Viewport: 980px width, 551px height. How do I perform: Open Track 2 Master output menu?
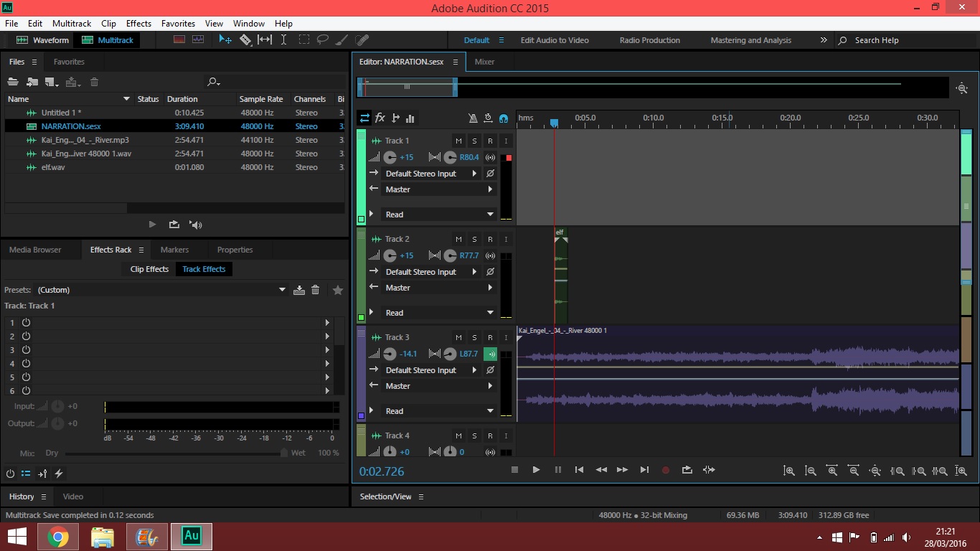(x=439, y=288)
